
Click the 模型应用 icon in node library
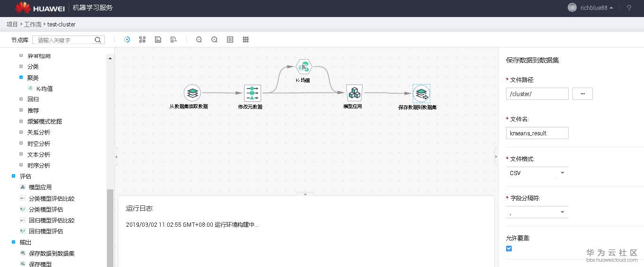tap(23, 187)
